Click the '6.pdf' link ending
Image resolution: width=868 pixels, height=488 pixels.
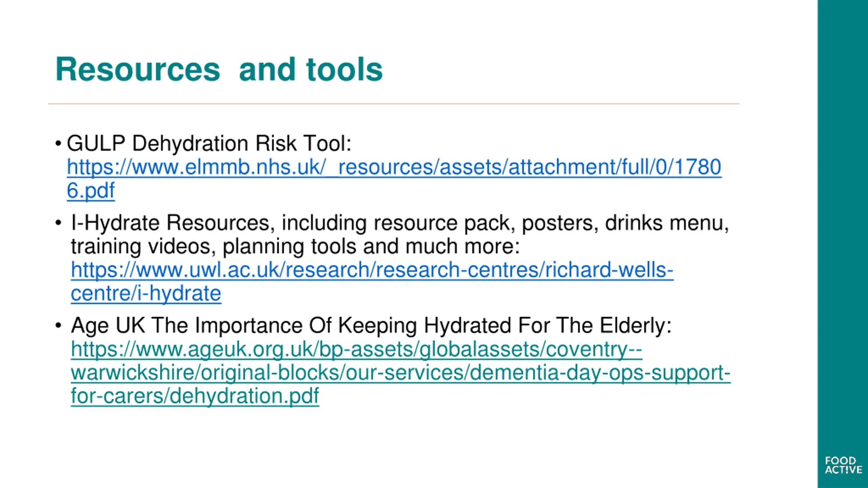point(91,191)
